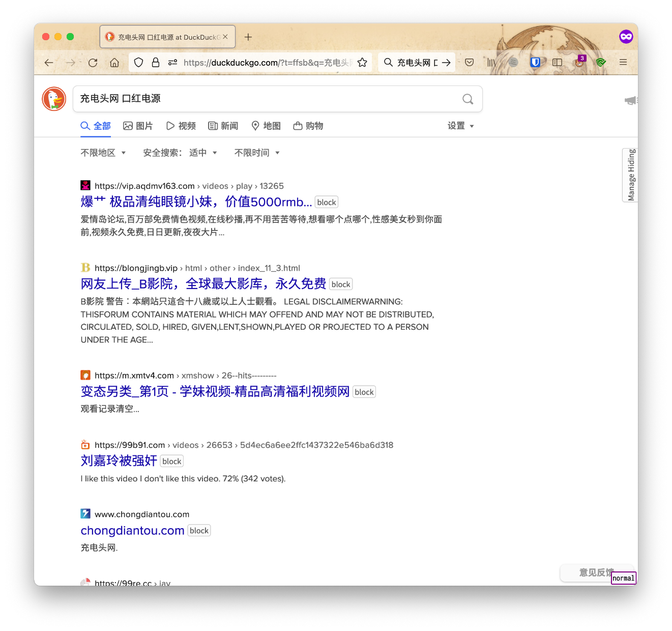Open the 不限时间 time filter dropdown

click(257, 153)
